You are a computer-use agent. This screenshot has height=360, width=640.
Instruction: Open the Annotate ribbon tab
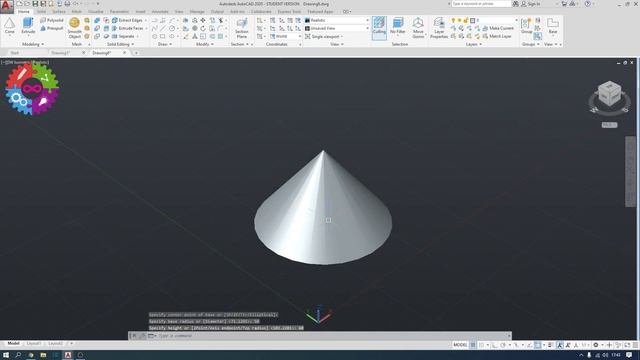pyautogui.click(x=160, y=11)
